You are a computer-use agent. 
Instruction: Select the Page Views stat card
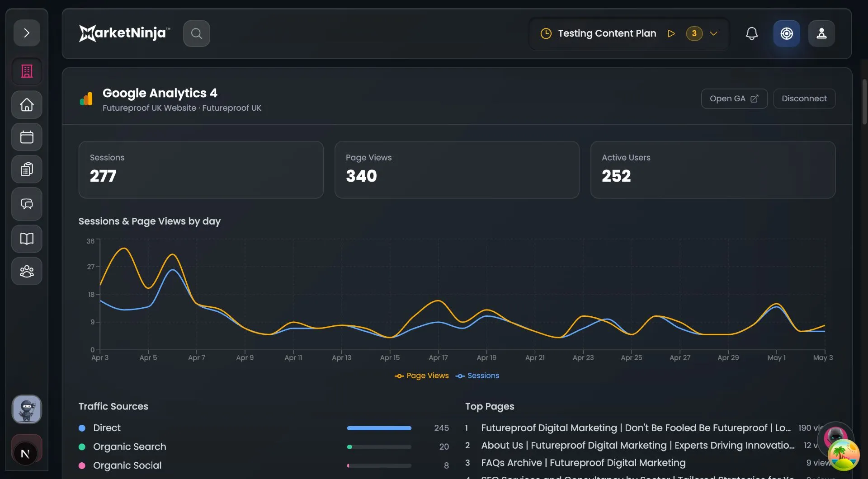pos(457,170)
